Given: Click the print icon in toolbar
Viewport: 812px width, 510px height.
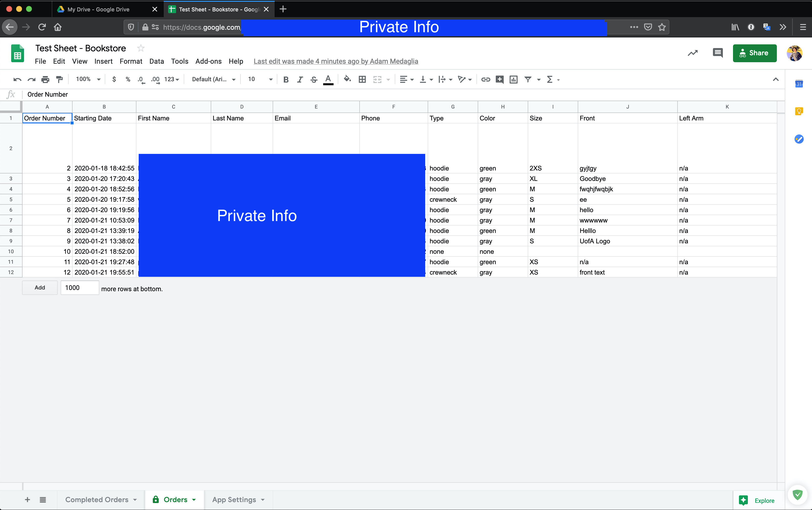Looking at the screenshot, I should click(x=45, y=79).
